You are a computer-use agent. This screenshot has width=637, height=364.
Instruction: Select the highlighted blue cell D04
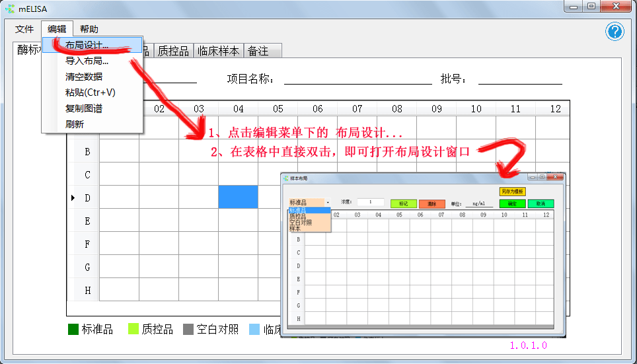click(238, 197)
